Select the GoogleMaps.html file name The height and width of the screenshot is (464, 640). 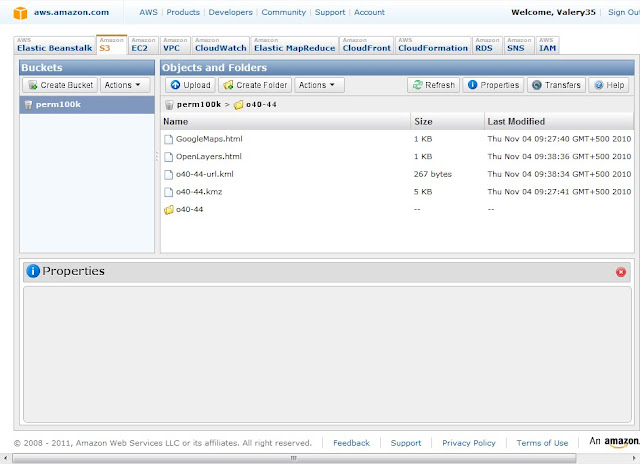[209, 139]
